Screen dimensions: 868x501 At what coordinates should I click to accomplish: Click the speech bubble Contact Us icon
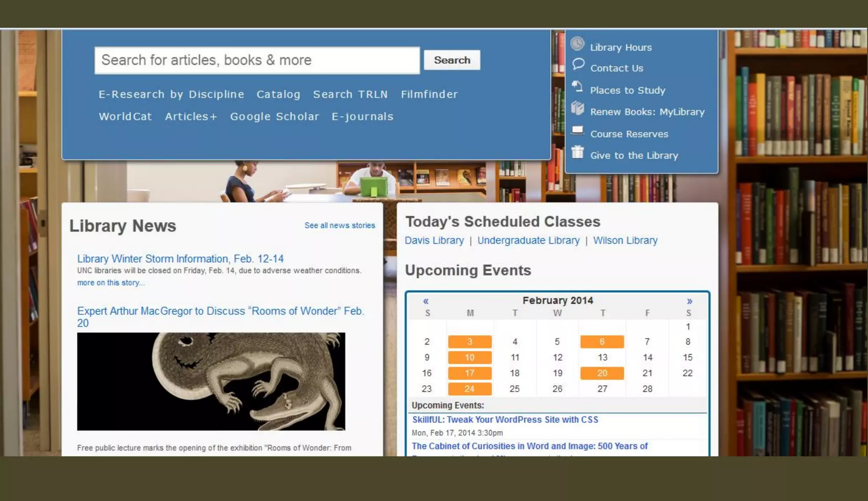click(578, 64)
